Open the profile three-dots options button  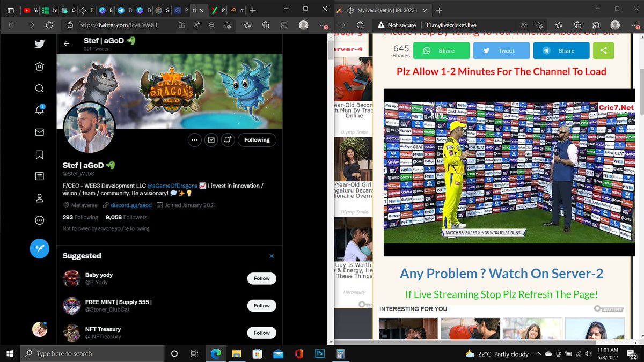pos(194,140)
